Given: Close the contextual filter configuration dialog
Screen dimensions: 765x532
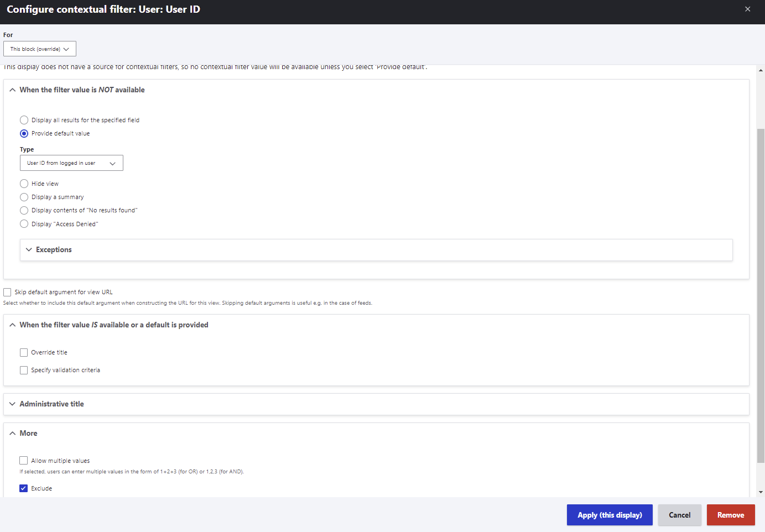Looking at the screenshot, I should coord(748,8).
